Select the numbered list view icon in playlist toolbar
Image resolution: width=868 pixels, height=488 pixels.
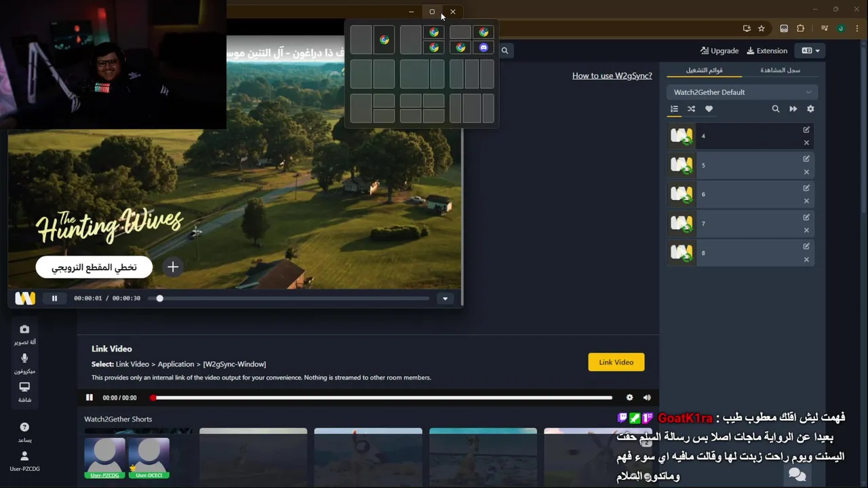pos(674,109)
